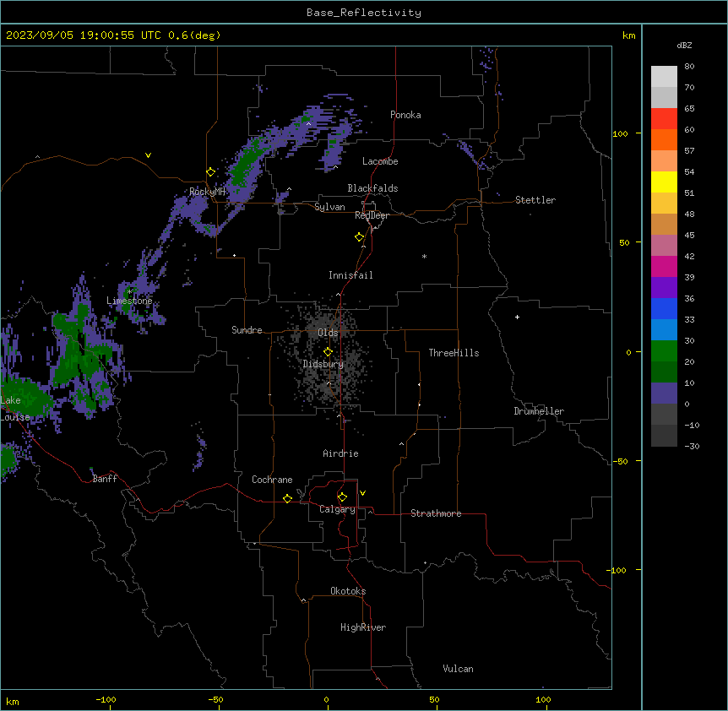Click the HighRiver town label

coord(363,627)
